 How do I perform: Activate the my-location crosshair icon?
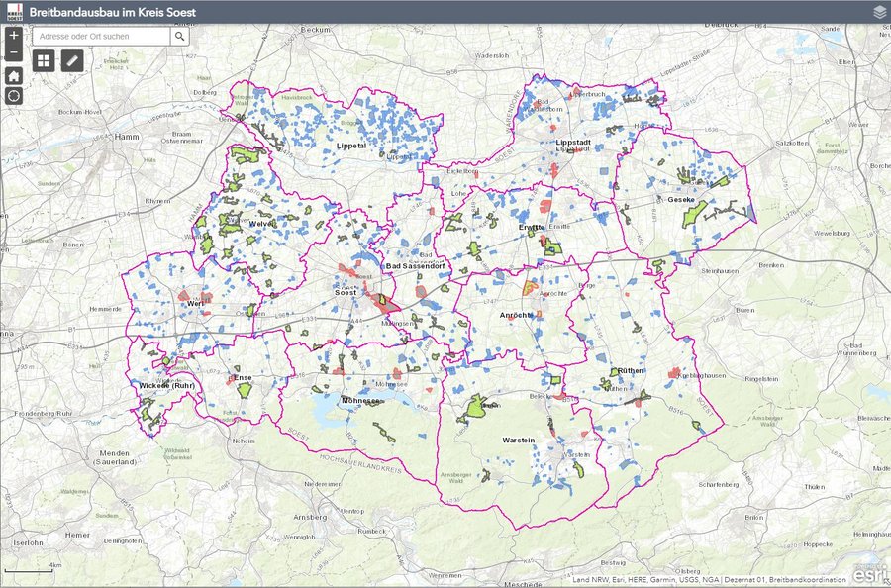tap(13, 95)
